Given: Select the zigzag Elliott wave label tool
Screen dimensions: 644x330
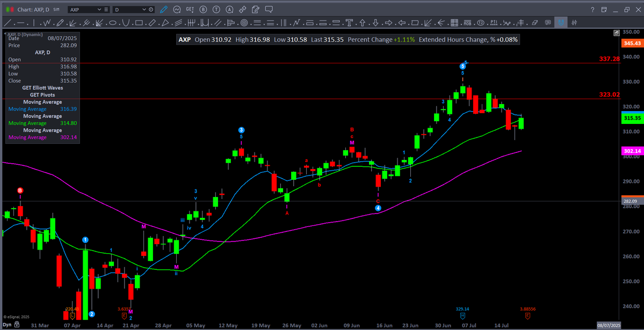Looking at the screenshot, I should [x=47, y=23].
